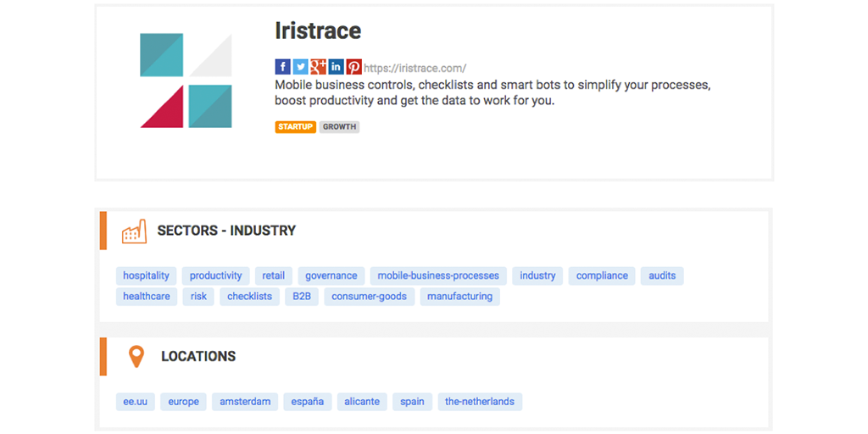Open the mobile-business-processes tag
Screen dimensions: 868x434
(438, 275)
